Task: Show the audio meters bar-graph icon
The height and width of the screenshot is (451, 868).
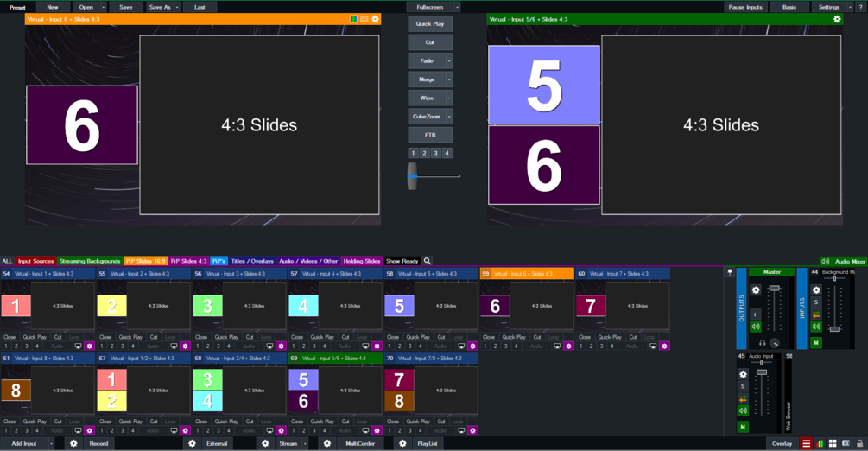Action: pyautogui.click(x=820, y=444)
